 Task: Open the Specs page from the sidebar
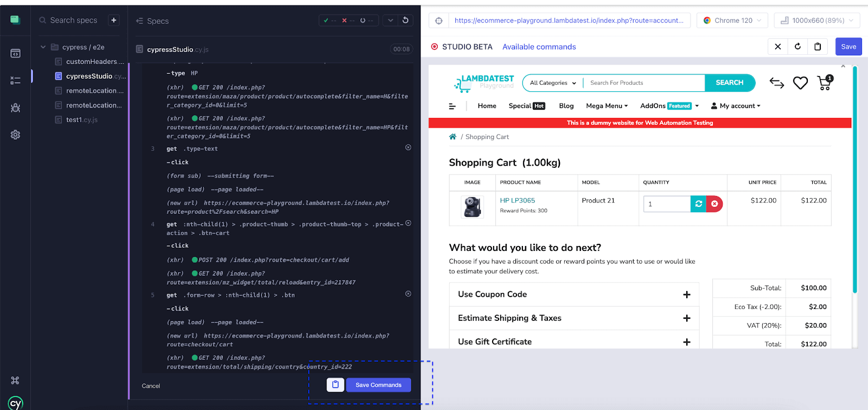click(x=15, y=53)
